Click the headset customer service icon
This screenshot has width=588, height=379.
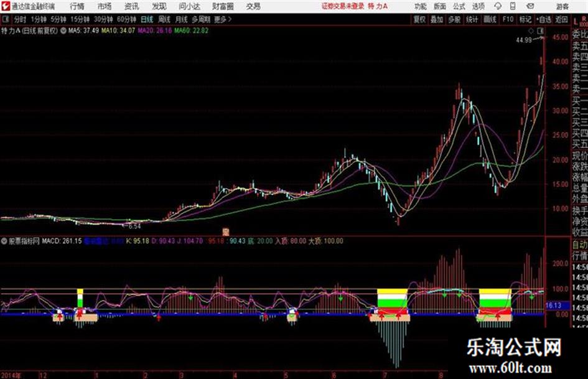click(498, 6)
